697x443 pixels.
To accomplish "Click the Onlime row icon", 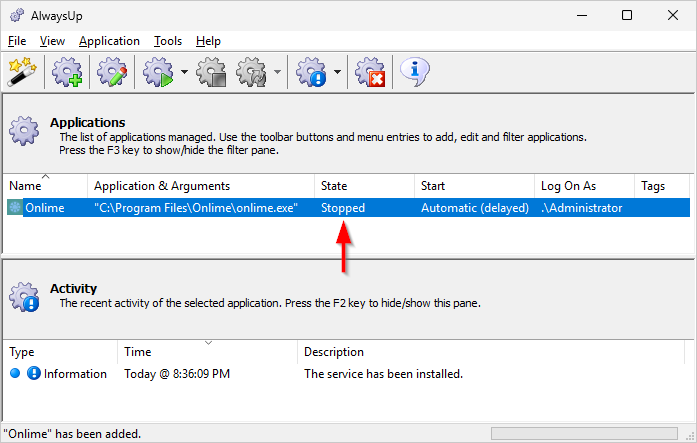I will [x=15, y=208].
